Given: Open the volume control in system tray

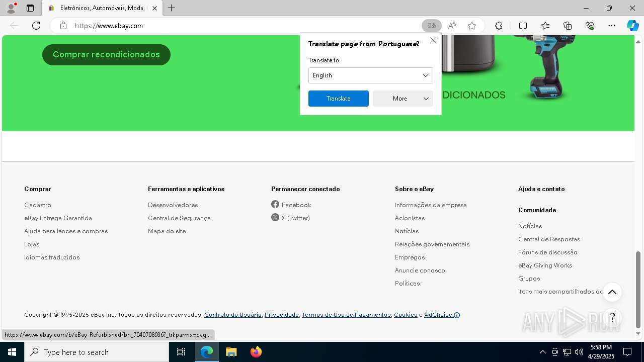Looking at the screenshot, I should click(579, 352).
